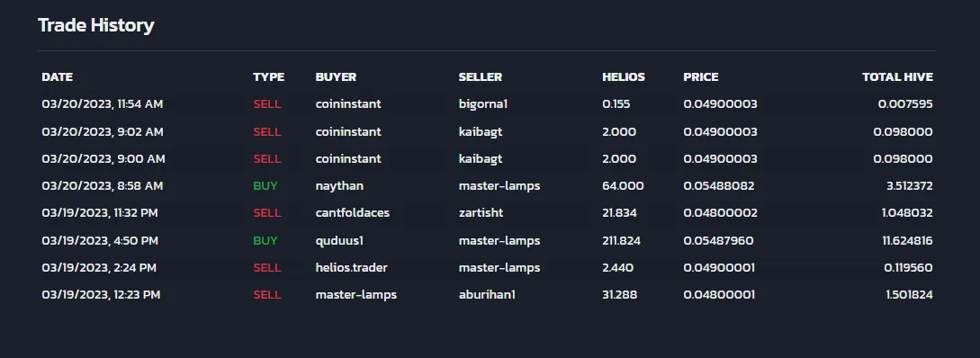Image resolution: width=980 pixels, height=358 pixels.
Task: Click buyer master-lamps in the last row
Action: coord(355,294)
